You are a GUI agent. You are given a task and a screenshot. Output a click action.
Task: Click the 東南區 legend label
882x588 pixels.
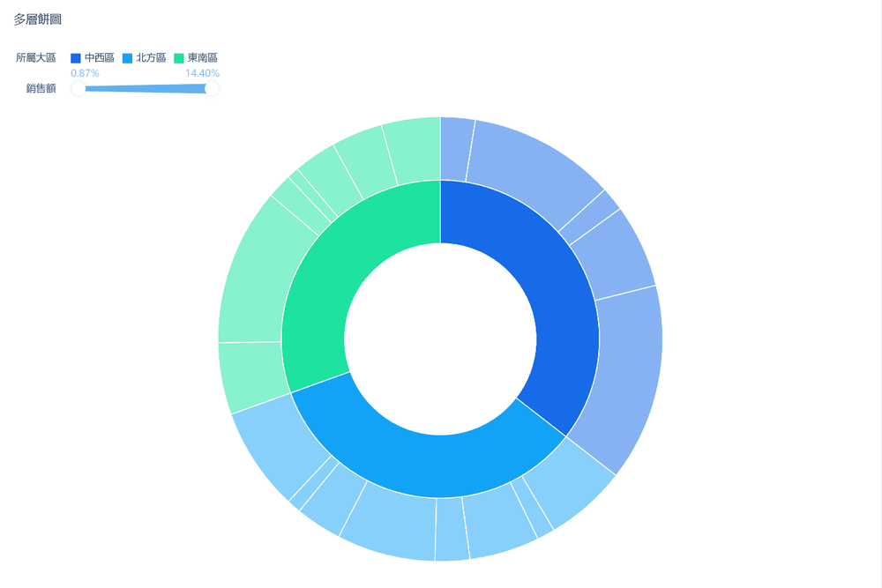[x=203, y=58]
